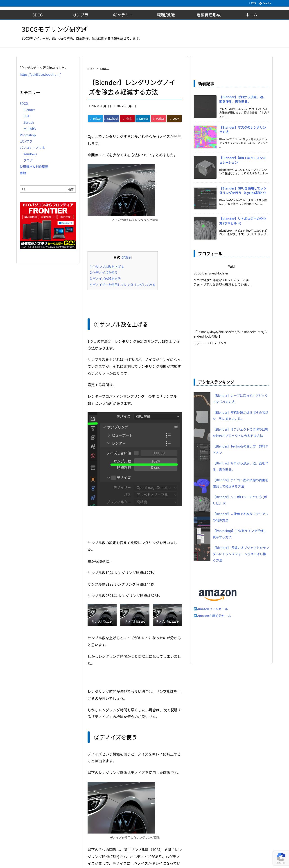Open ranking article 三分割ラインを手軽に表示する方法
The width and height of the screenshot is (289, 868).
(239, 534)
